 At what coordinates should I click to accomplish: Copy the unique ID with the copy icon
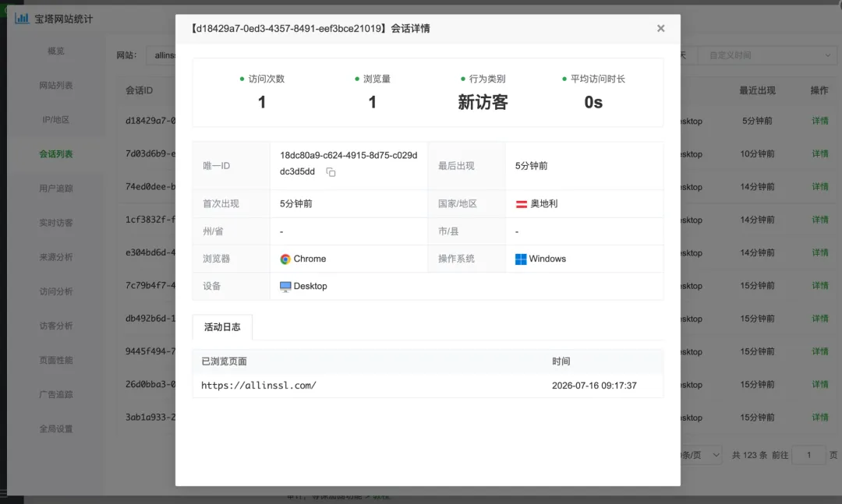click(331, 171)
